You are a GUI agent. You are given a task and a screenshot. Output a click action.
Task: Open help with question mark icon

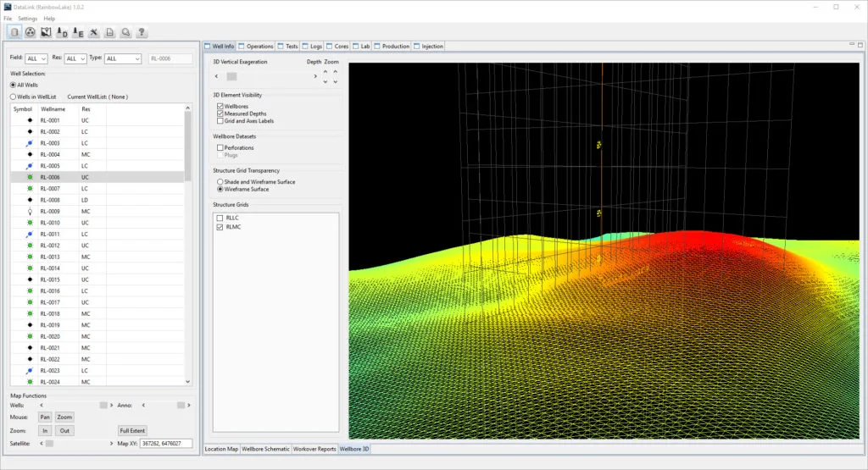142,32
